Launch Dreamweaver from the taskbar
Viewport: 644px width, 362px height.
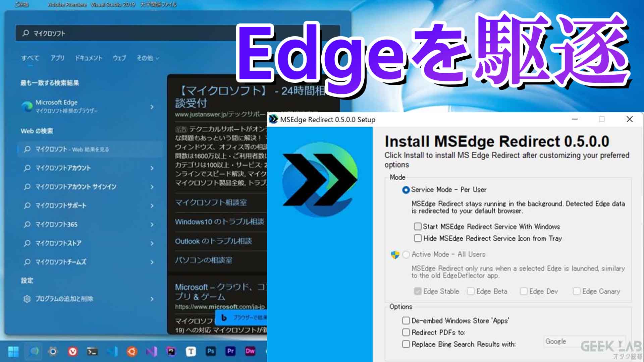[250, 351]
